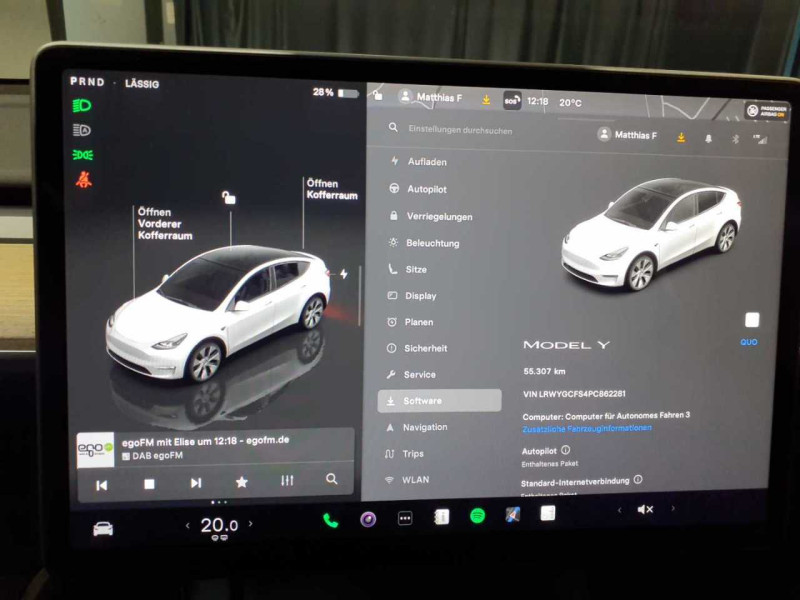
Task: Tap the 28 % battery indicator
Action: 335,93
